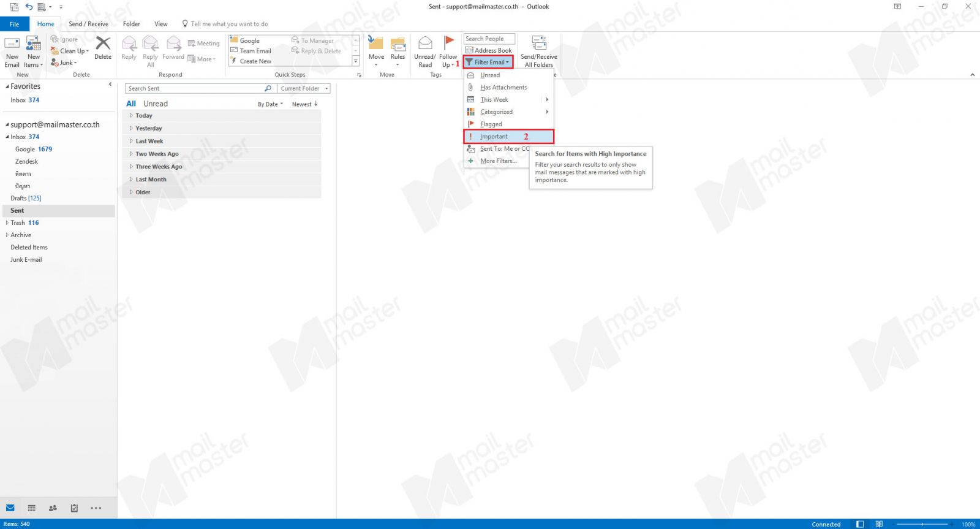980x529 pixels.
Task: Select Sent To: Me or CC filter
Action: [x=497, y=149]
